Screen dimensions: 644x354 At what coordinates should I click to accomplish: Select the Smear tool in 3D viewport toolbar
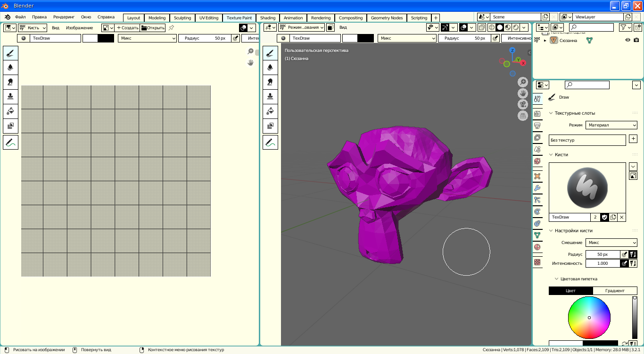270,82
